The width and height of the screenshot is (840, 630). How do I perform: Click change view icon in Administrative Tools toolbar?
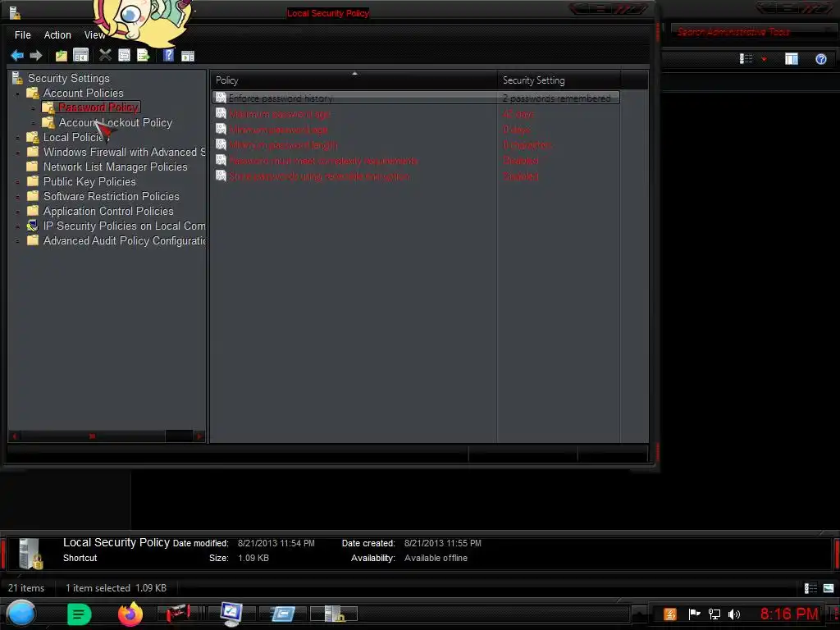[x=746, y=59]
